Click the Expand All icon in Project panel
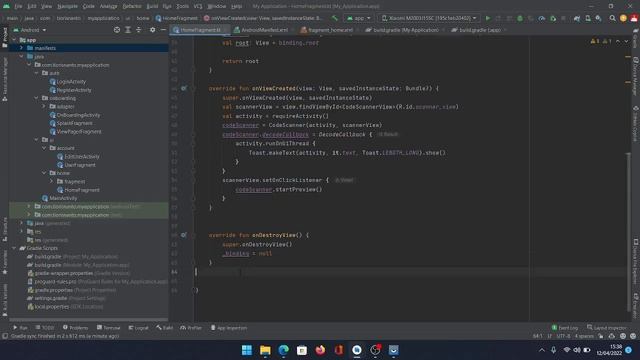 click(x=128, y=30)
